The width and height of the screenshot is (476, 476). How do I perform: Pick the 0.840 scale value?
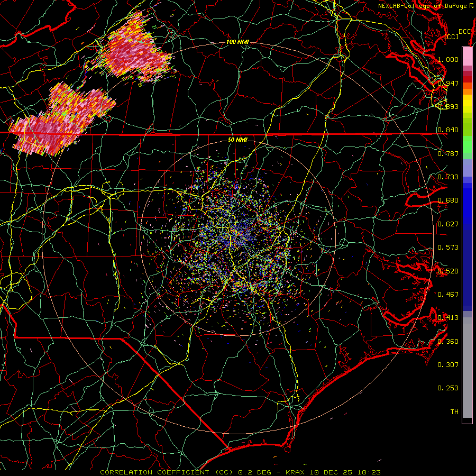pyautogui.click(x=448, y=130)
